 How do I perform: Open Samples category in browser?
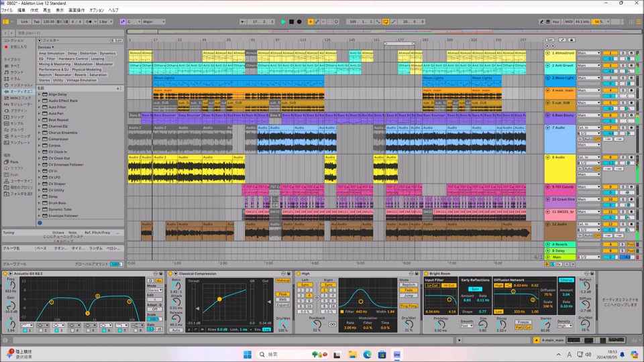click(16, 123)
